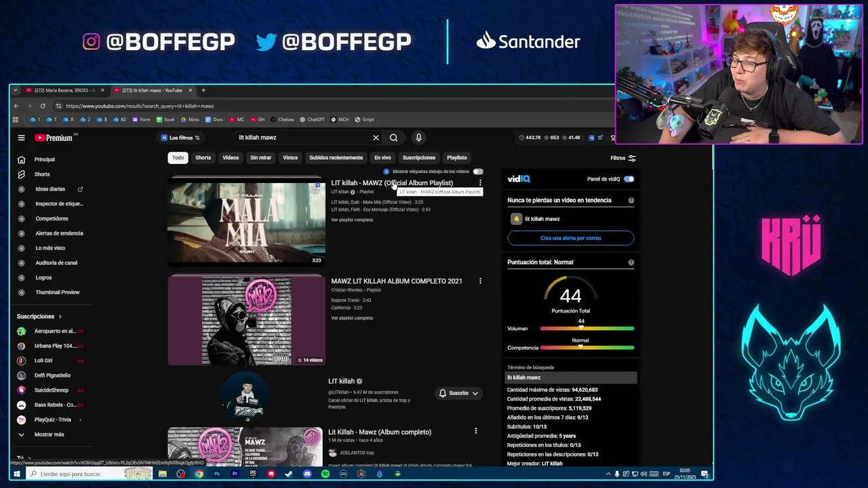Toggle Mostrar etiquetas debajo de los videos
Image resolution: width=868 pixels, height=488 pixels.
(478, 171)
